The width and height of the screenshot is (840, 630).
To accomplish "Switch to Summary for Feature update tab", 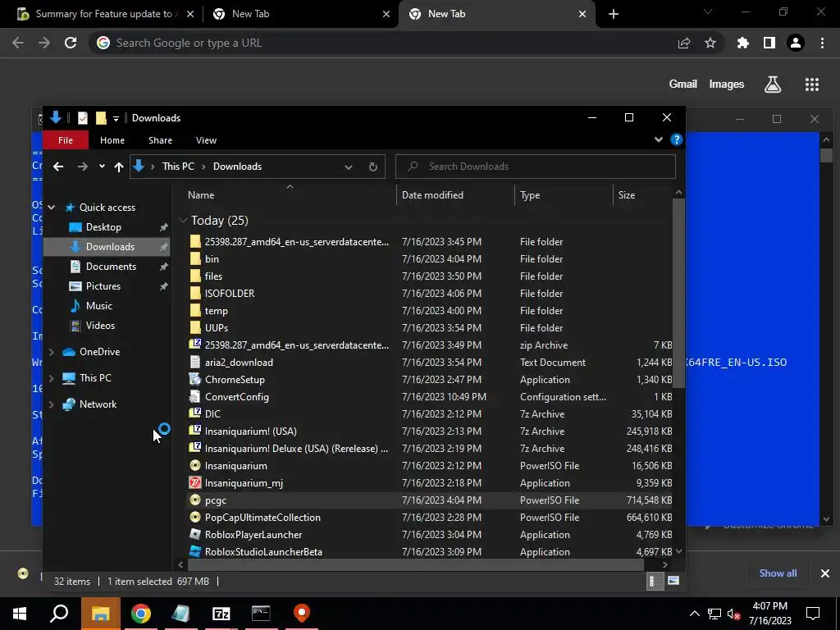I will [104, 14].
